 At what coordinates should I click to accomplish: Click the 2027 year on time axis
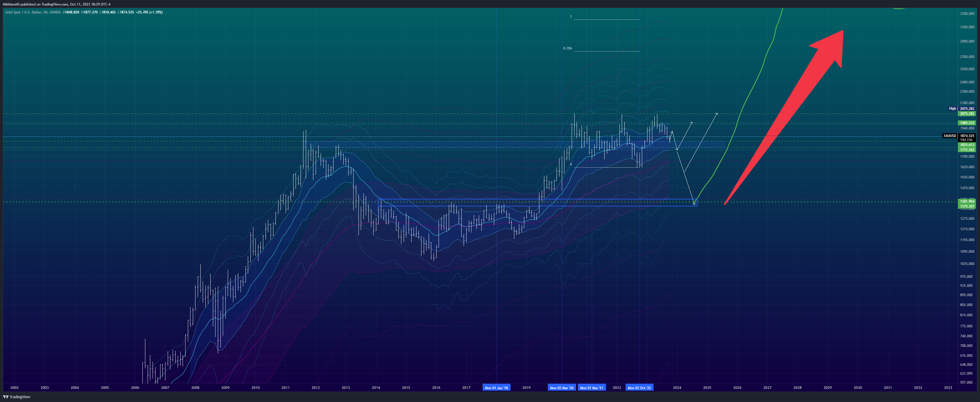click(767, 387)
